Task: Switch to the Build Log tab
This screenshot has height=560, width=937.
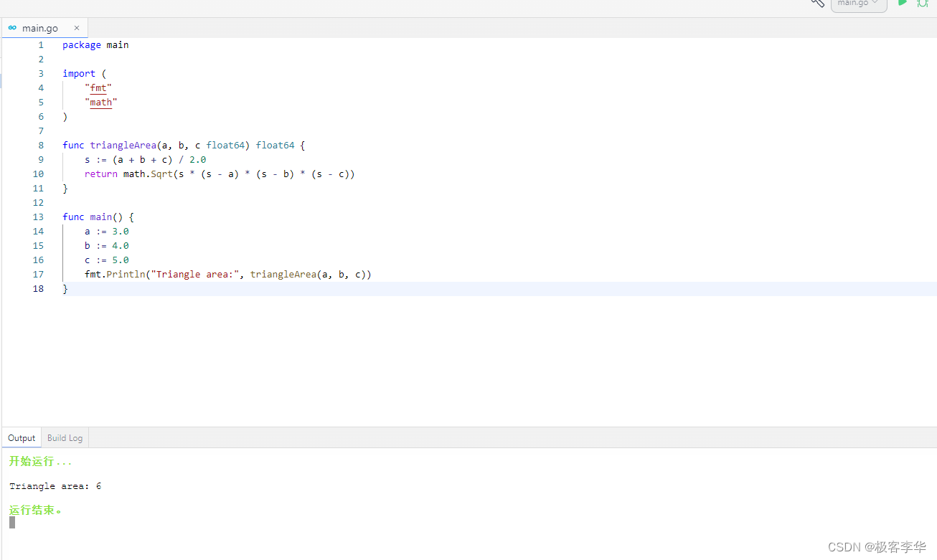Action: [x=65, y=437]
